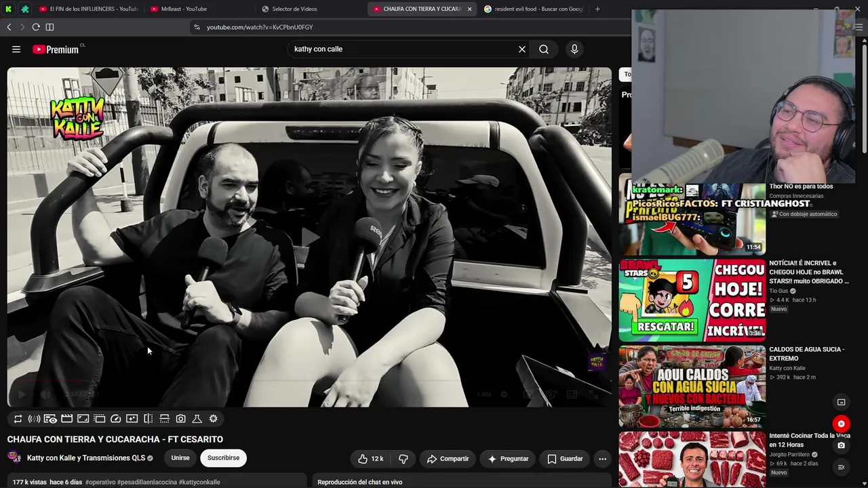Switch to 'El FIN de los INFLUENCERS' tab
The width and height of the screenshot is (868, 488).
pos(89,9)
